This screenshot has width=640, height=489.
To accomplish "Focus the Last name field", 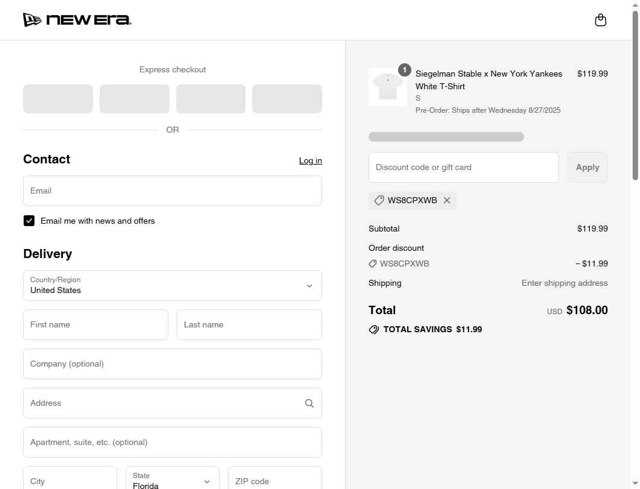I will [x=249, y=325].
